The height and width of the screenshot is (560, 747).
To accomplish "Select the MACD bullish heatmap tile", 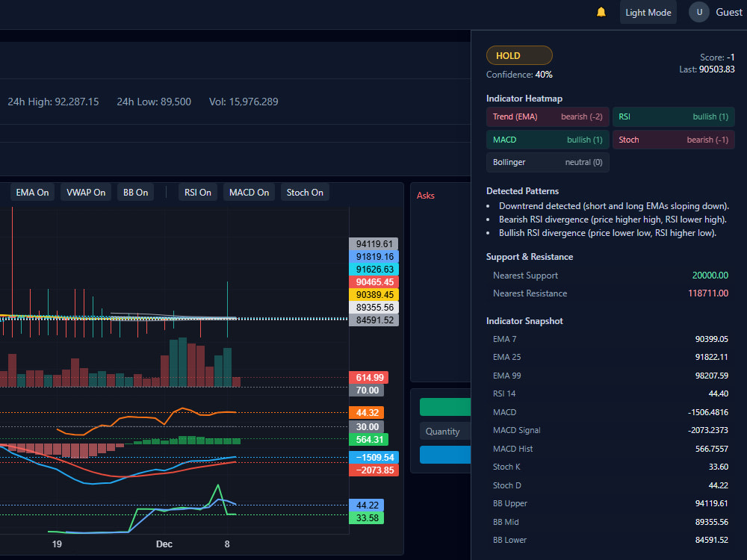I will pyautogui.click(x=548, y=140).
